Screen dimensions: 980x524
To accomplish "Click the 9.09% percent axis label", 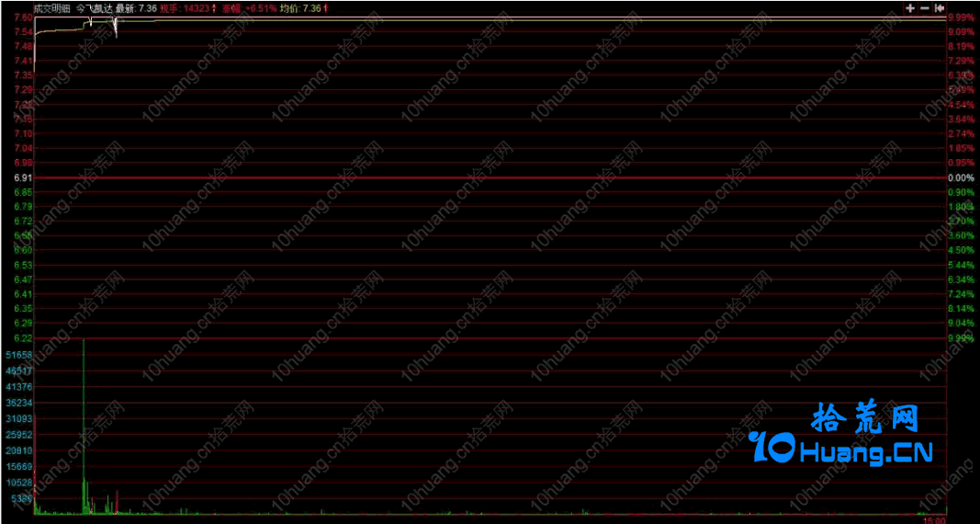I will pyautogui.click(x=962, y=31).
